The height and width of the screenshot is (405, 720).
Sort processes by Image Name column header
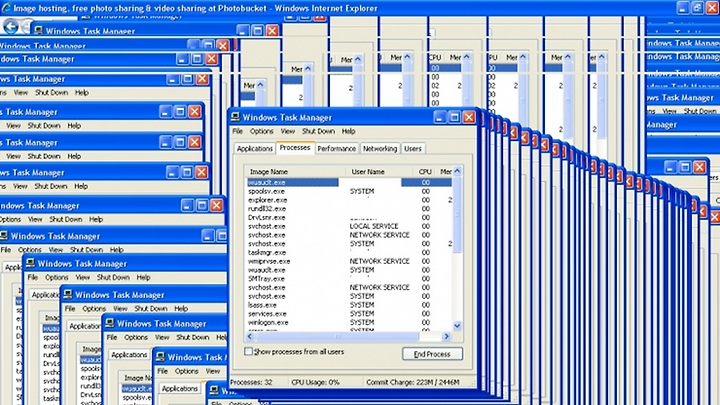coord(295,172)
